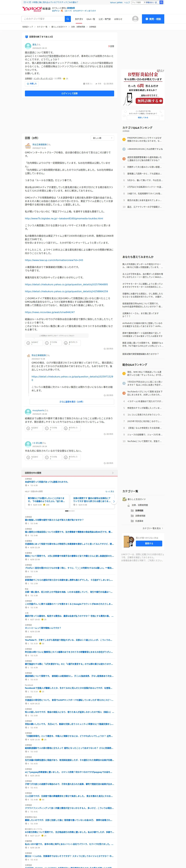This screenshot has height=868, width=186.
Task: Click もっと見る link in HELP section
Action: [x=110, y=492]
